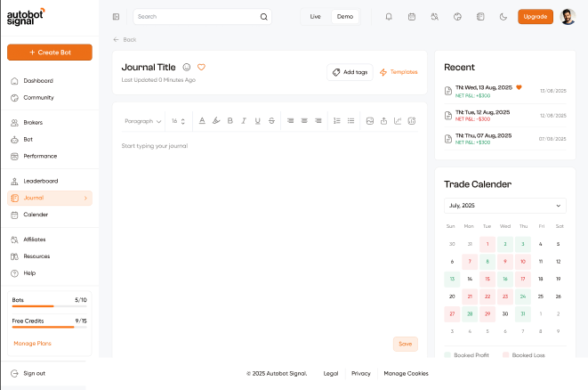Open the user profile avatar

tap(568, 17)
